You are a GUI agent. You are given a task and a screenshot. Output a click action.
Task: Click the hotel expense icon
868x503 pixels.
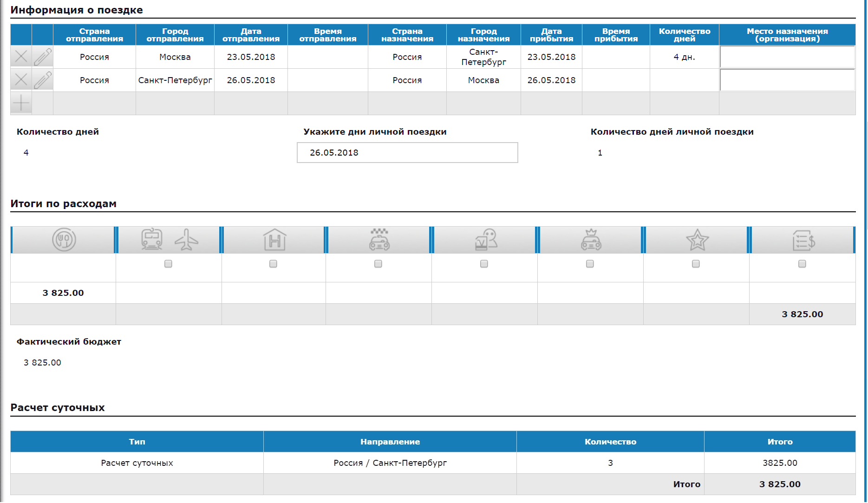[274, 240]
